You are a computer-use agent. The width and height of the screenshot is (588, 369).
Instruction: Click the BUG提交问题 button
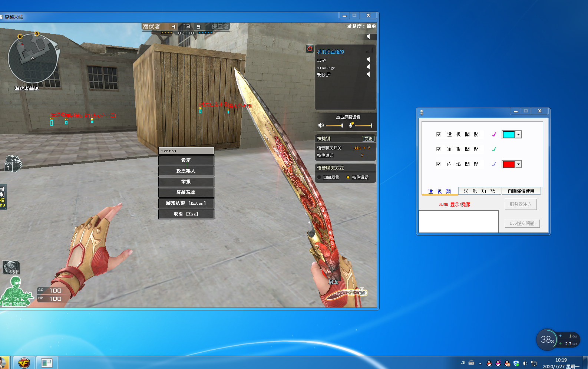pos(522,223)
